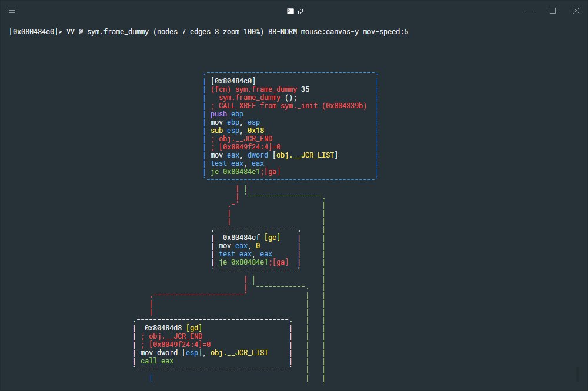This screenshot has width=588, height=391.
Task: Select node header '0x80484d8 [gd]'
Action: point(173,328)
